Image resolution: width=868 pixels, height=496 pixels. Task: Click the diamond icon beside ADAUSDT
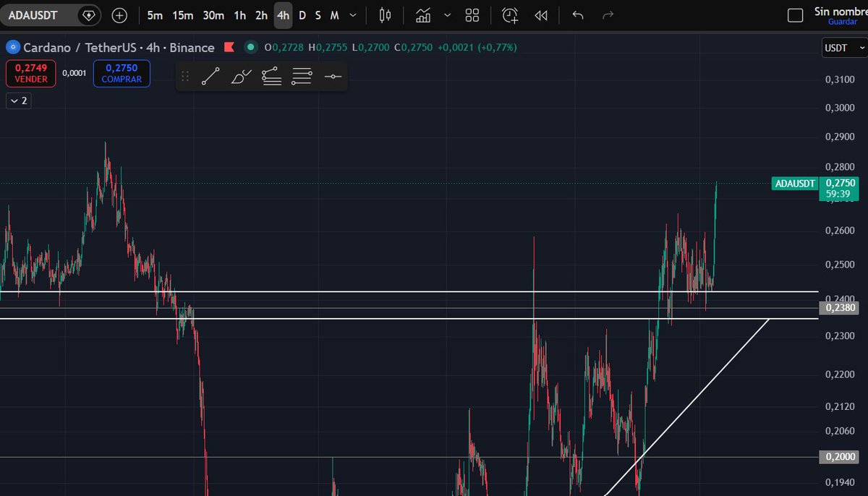88,14
